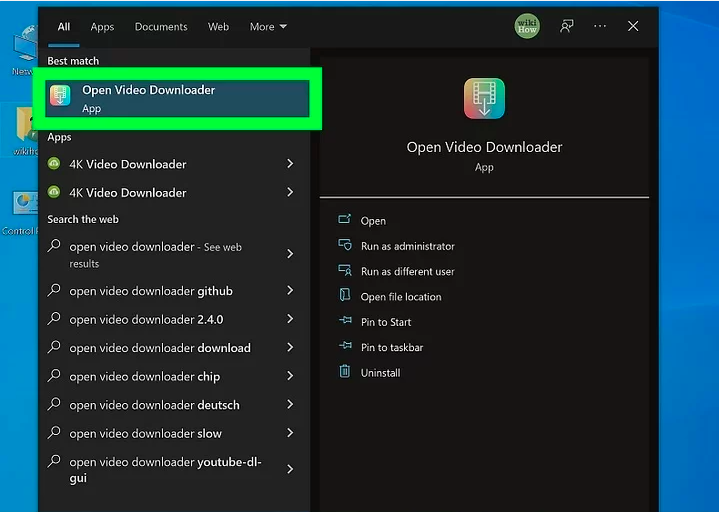Viewport: 719px width, 512px height.
Task: Click magnifier icon beside 'deutsch' suggestion
Action: 54,404
